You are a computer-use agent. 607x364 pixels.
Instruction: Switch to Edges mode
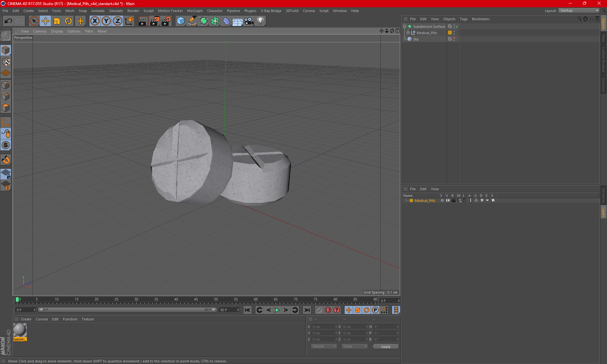click(x=6, y=96)
